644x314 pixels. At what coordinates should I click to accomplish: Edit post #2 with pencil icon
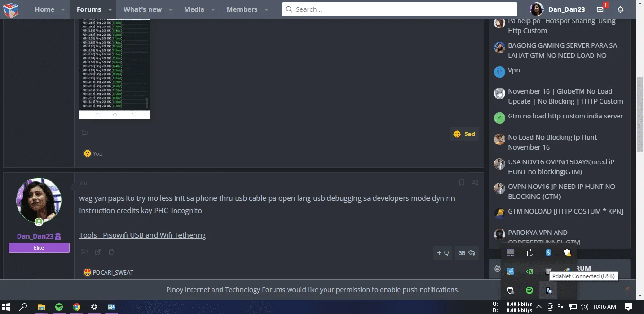tap(98, 252)
